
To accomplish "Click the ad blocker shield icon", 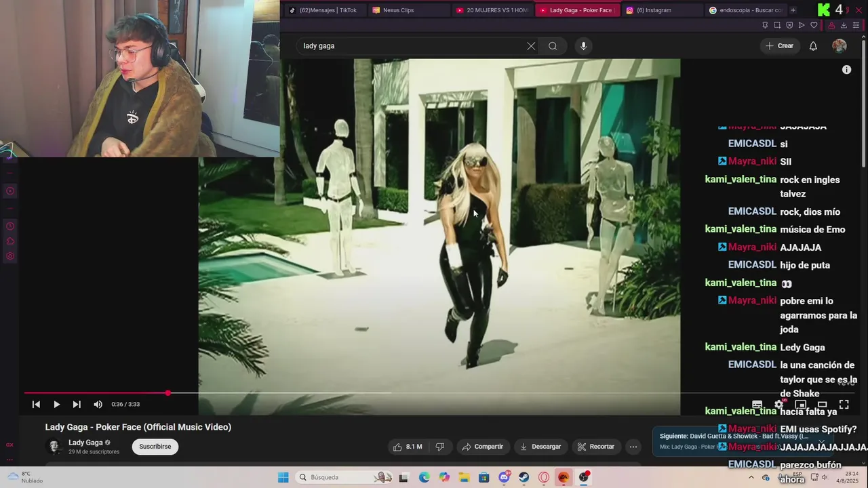I will [789, 25].
